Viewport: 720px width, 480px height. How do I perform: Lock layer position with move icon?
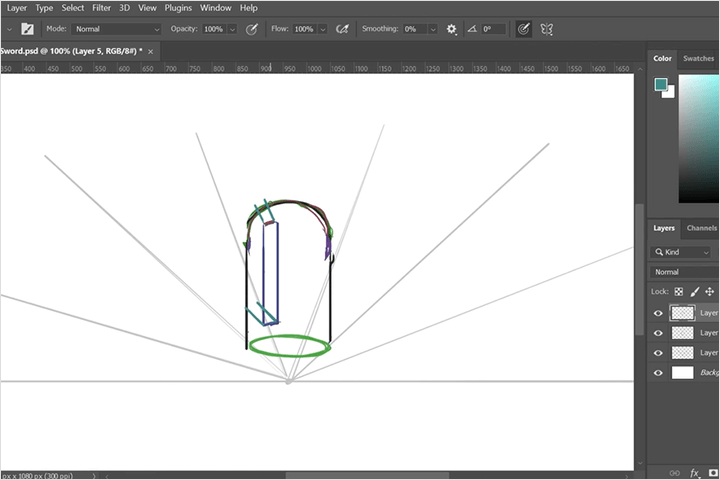pyautogui.click(x=709, y=292)
